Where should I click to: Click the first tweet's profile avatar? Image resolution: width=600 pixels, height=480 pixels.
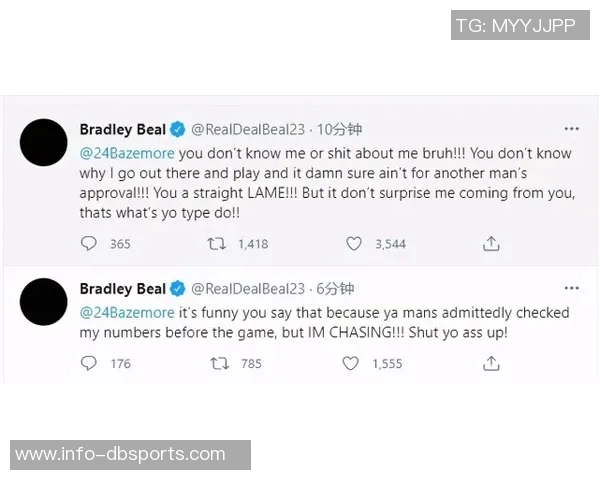[x=45, y=142]
